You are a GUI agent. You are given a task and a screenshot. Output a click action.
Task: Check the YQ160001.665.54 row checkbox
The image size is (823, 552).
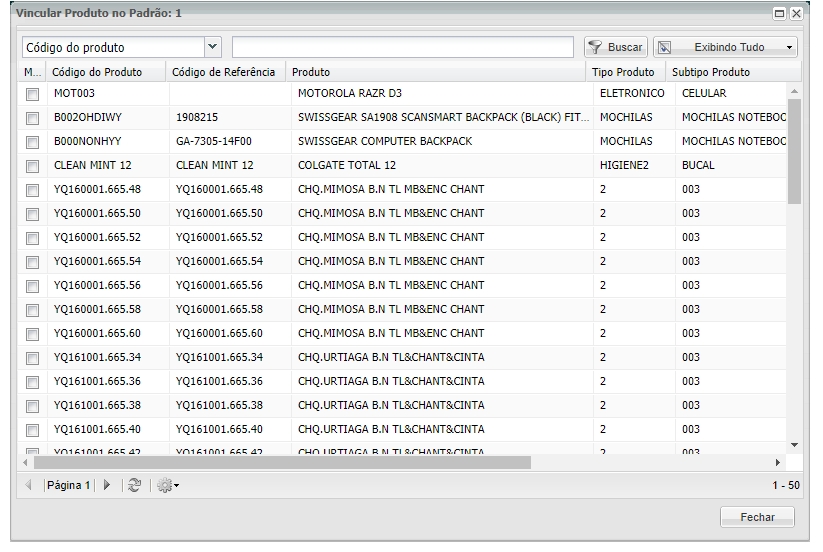(33, 262)
